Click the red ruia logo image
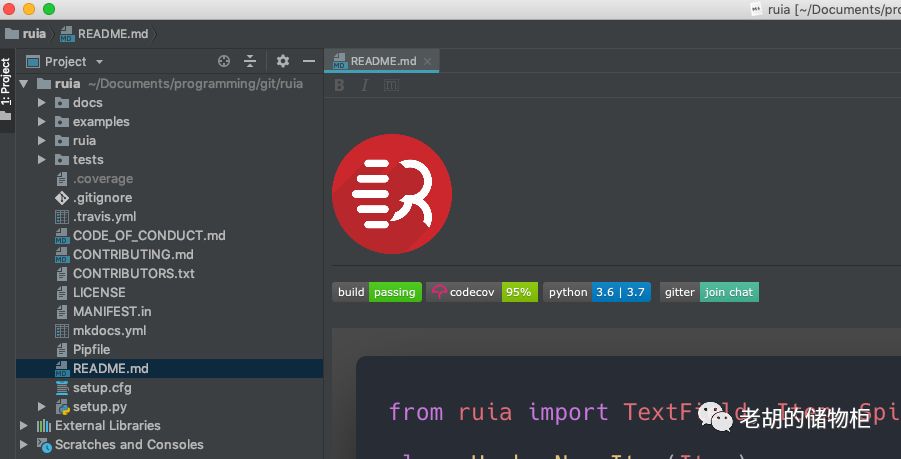This screenshot has width=901, height=459. tap(392, 194)
